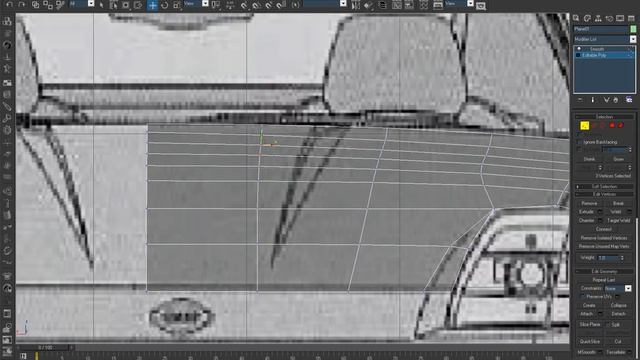Click the Use Pivot Point Center icon
Viewport: 640px width, 360px height.
point(216,5)
